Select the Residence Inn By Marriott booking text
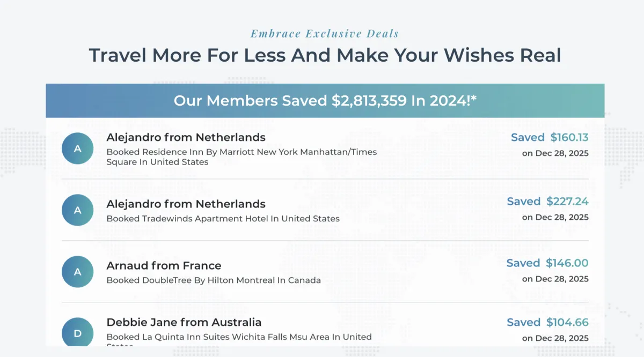 point(241,157)
